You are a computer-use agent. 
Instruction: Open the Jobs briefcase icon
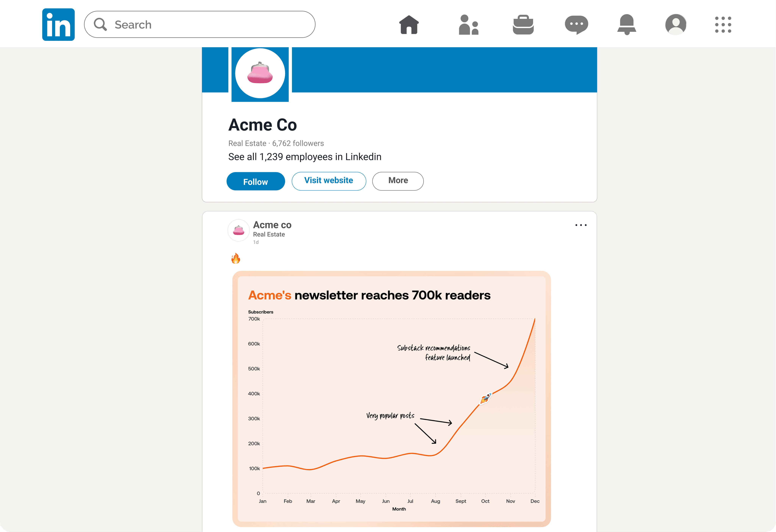click(523, 24)
